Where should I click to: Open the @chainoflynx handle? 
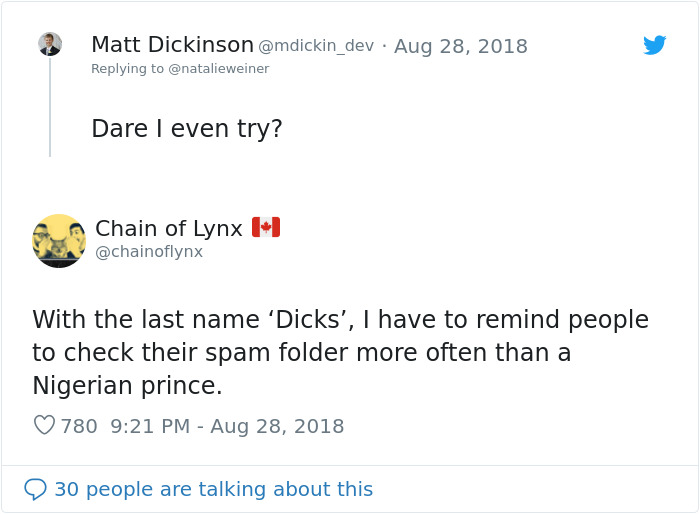point(149,252)
